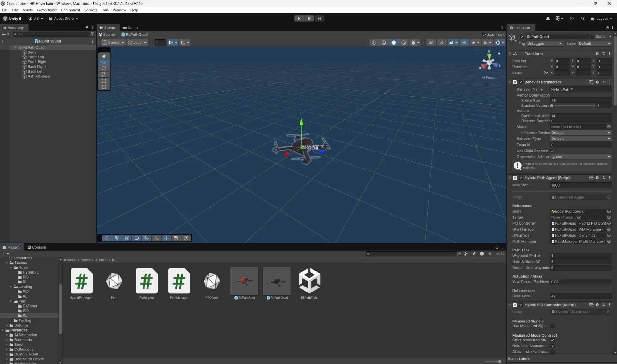Collapse the Transform component
Image resolution: width=617 pixels, height=364 pixels.
(x=510, y=54)
